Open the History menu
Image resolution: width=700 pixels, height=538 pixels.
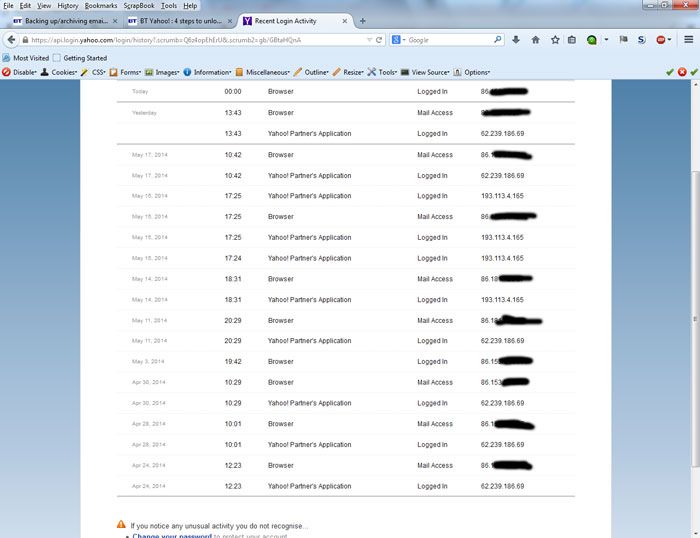tap(68, 6)
